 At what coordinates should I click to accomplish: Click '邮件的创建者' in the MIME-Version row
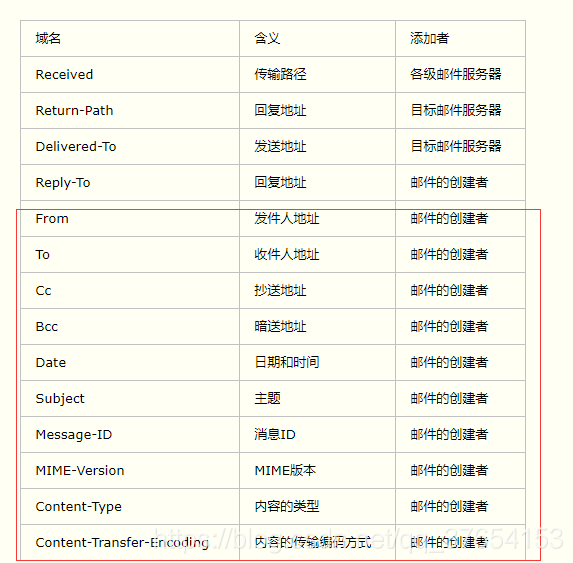460,470
